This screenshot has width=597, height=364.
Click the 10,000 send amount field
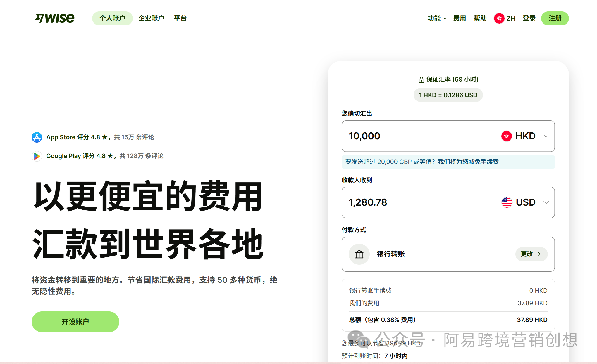[x=448, y=136]
